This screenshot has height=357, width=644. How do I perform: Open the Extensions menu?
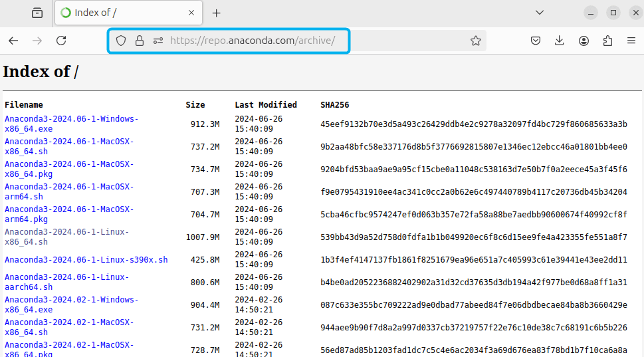(607, 41)
